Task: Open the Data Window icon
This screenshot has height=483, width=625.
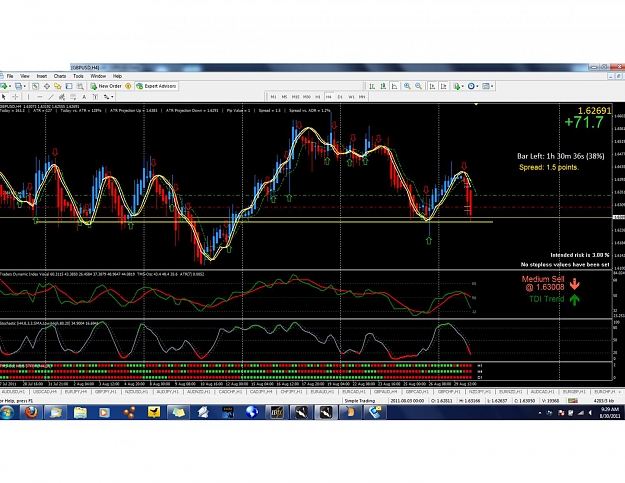Action: pyautogui.click(x=47, y=86)
